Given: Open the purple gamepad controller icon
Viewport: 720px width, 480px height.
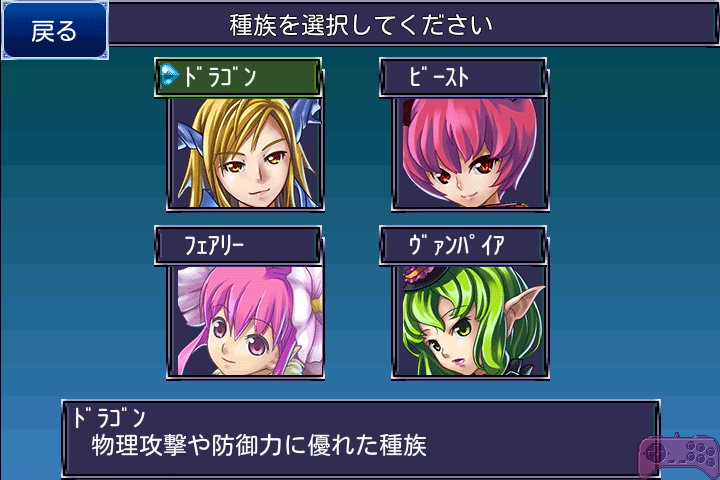Looking at the screenshot, I should point(679,455).
